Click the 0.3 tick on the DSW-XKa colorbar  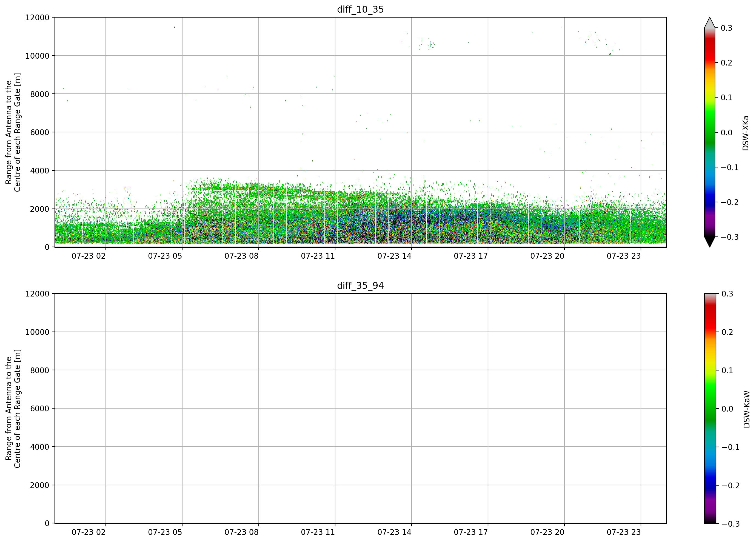click(726, 28)
